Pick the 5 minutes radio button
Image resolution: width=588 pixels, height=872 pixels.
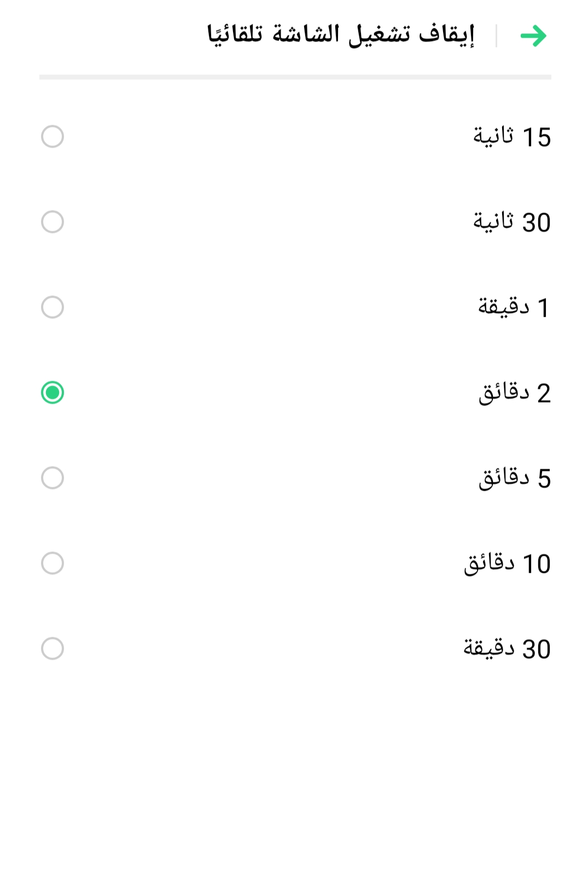coord(53,478)
